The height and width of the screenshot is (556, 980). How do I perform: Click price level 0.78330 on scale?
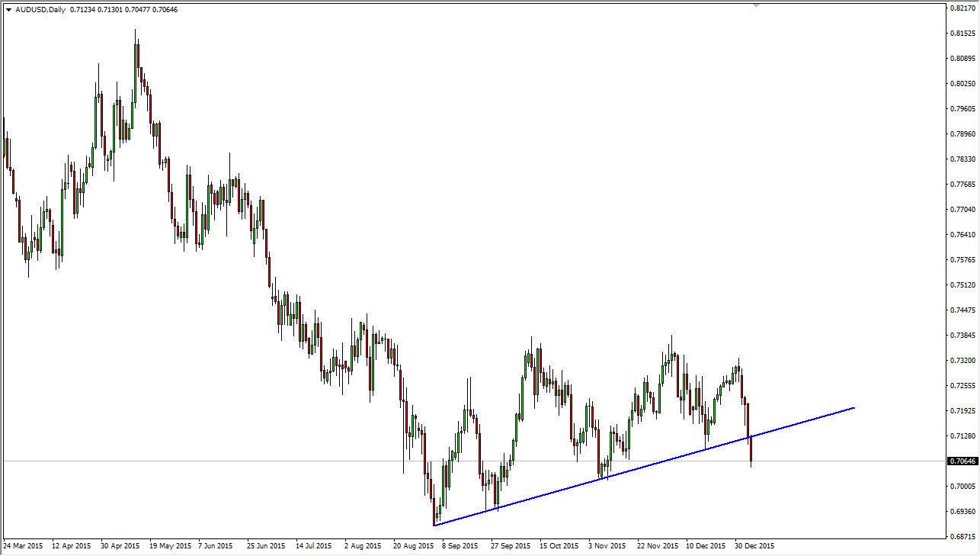(x=963, y=159)
